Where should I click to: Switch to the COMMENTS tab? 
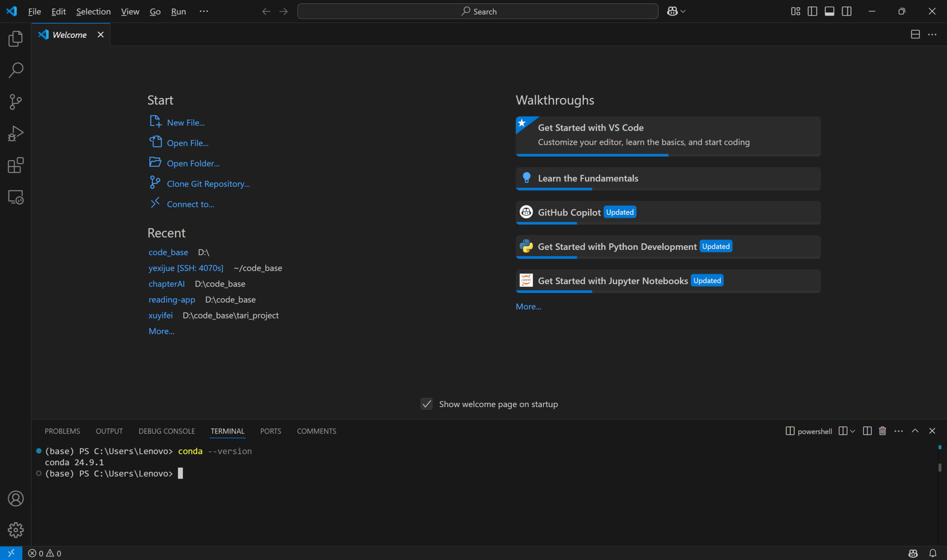point(316,431)
